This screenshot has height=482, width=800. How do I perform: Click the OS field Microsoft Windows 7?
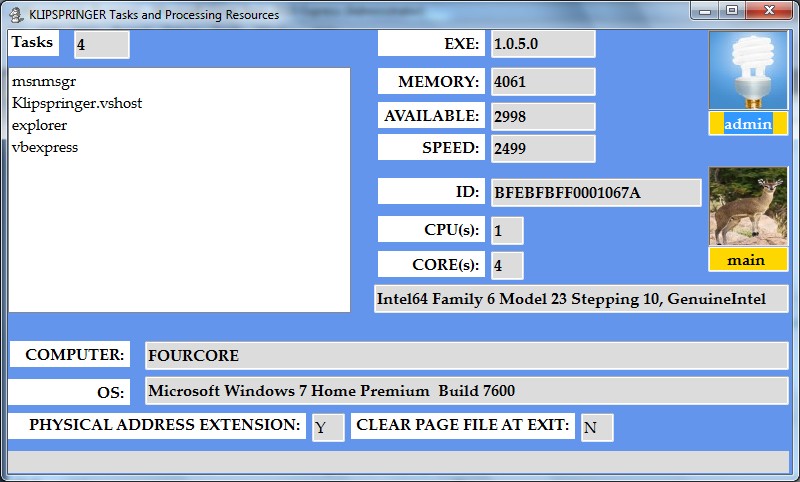[467, 391]
